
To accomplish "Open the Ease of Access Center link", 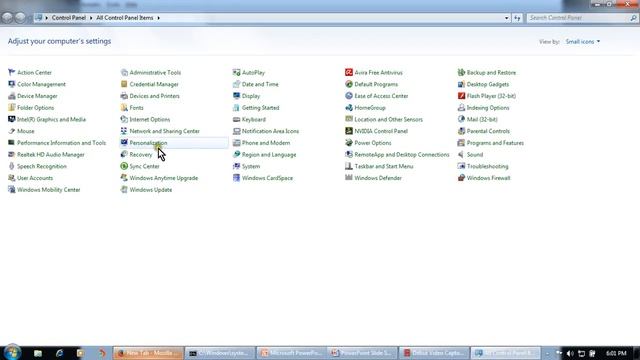I will click(381, 96).
